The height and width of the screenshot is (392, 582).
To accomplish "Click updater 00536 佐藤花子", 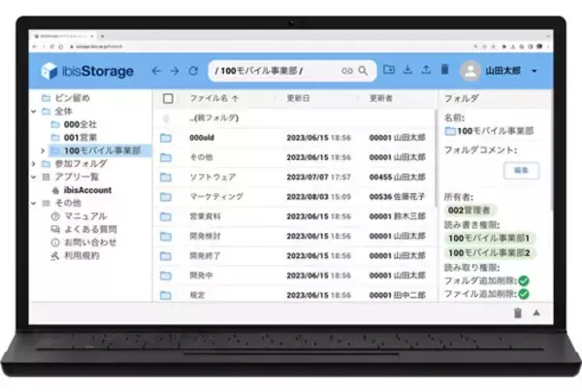I will coord(397,197).
